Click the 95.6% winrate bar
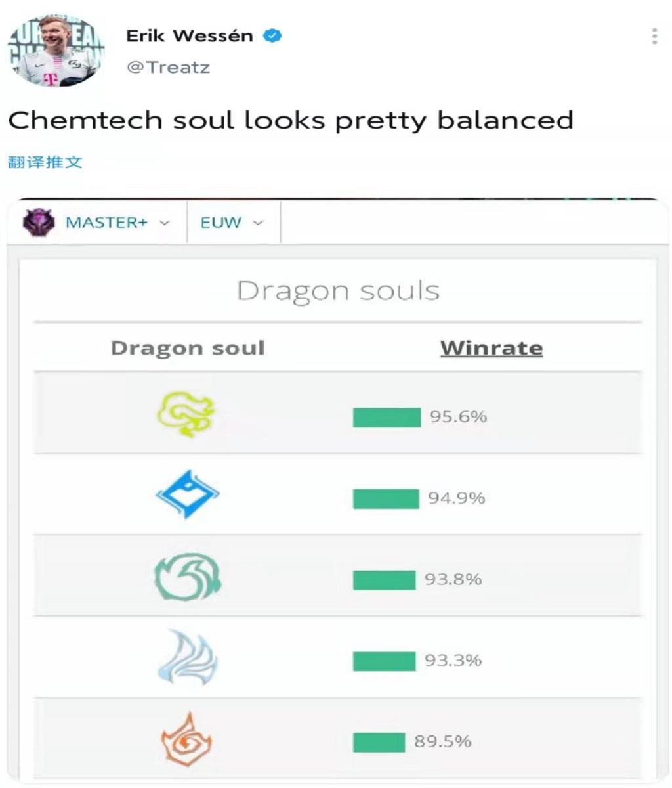The height and width of the screenshot is (788, 672). [387, 418]
